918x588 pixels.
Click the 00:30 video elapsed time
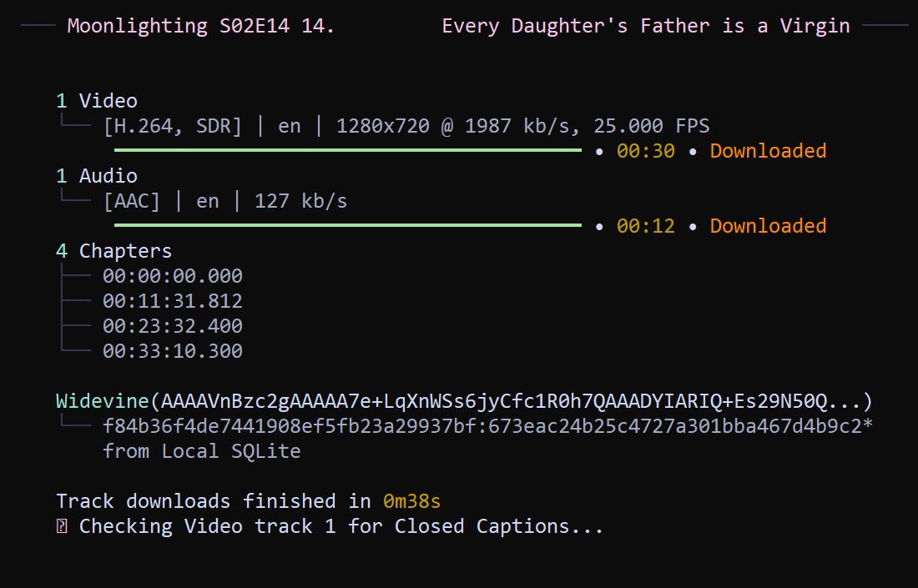pyautogui.click(x=645, y=151)
